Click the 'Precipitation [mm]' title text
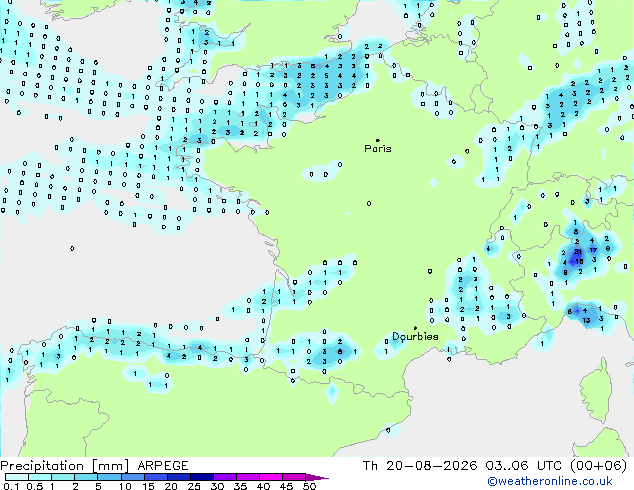The height and width of the screenshot is (490, 634). (x=65, y=466)
